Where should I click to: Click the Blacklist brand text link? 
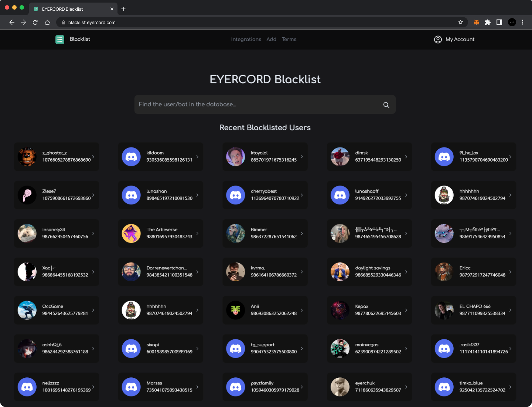pos(80,39)
